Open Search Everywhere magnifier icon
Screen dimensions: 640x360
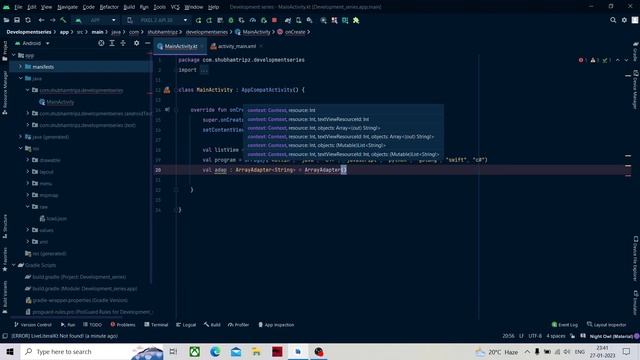613,20
